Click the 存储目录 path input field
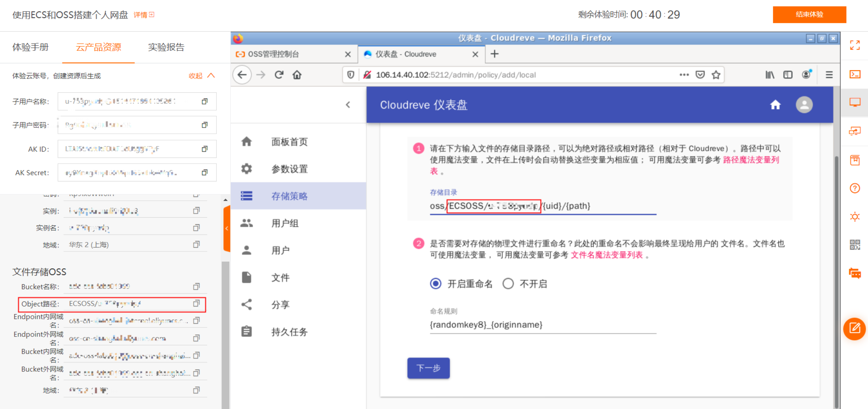 (543, 206)
